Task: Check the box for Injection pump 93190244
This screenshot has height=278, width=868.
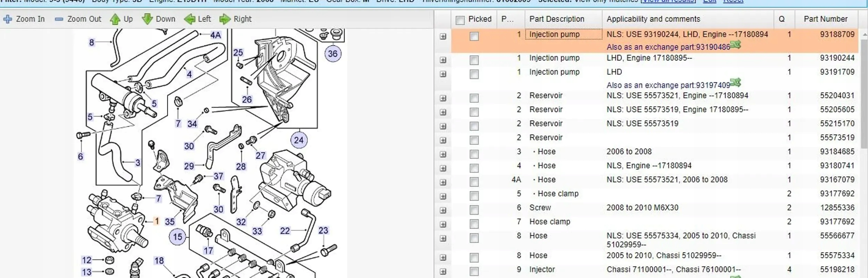Action: tap(474, 60)
